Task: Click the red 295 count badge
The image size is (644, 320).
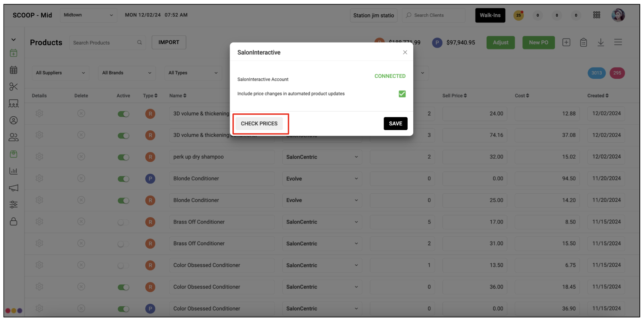Action: 617,73
